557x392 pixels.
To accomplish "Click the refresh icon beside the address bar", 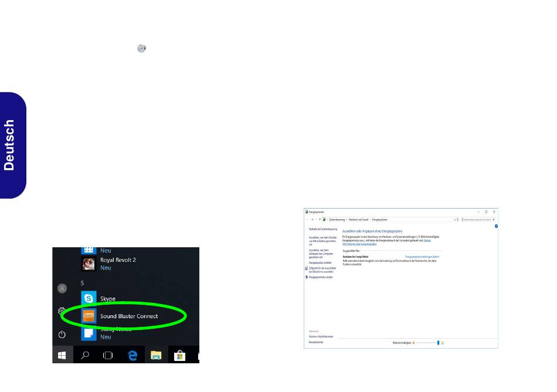I will click(457, 220).
